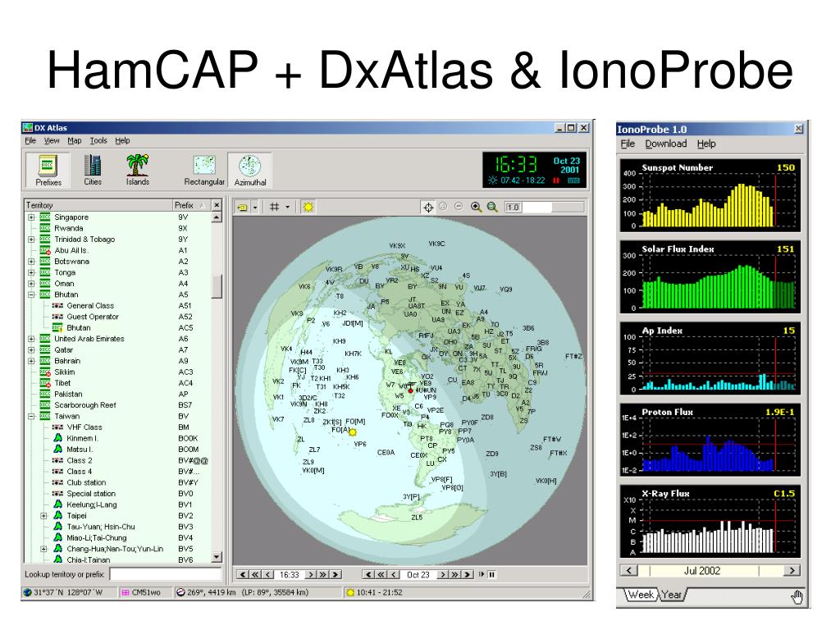This screenshot has height=630, width=840.
Task: Click the green magnifier zoom-fit icon
Action: 492,207
